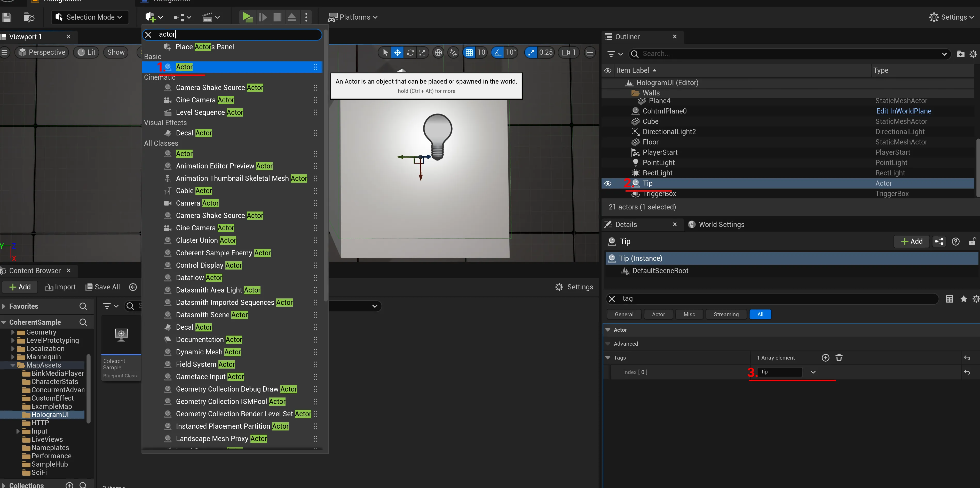Select the translate (move) gizmo tool
The image size is (980, 488).
[397, 52]
